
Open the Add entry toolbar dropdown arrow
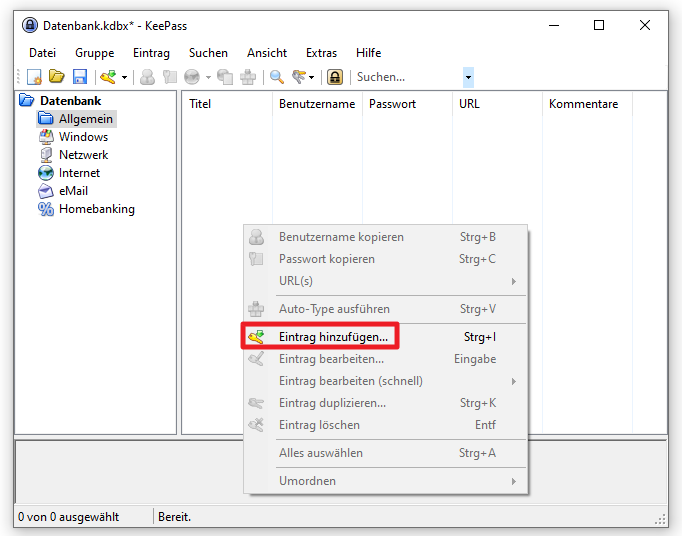coord(124,77)
